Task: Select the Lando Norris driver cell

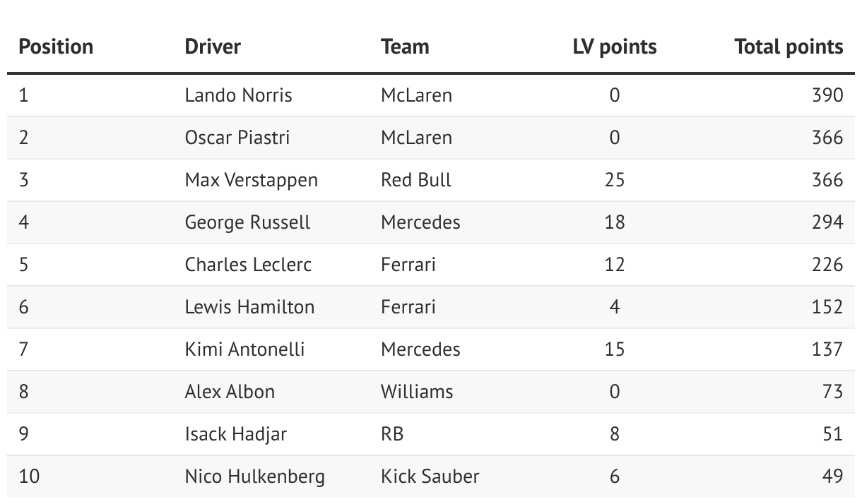Action: click(x=239, y=95)
